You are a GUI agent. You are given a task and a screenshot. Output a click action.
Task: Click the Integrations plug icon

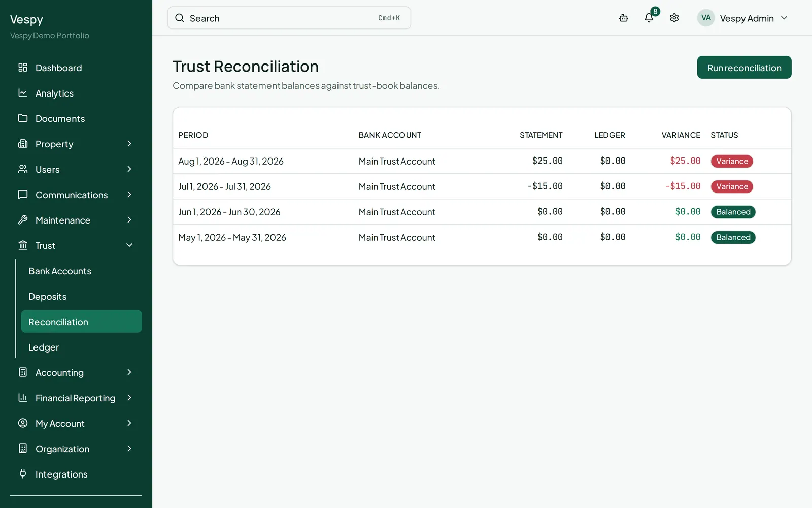pyautogui.click(x=23, y=474)
